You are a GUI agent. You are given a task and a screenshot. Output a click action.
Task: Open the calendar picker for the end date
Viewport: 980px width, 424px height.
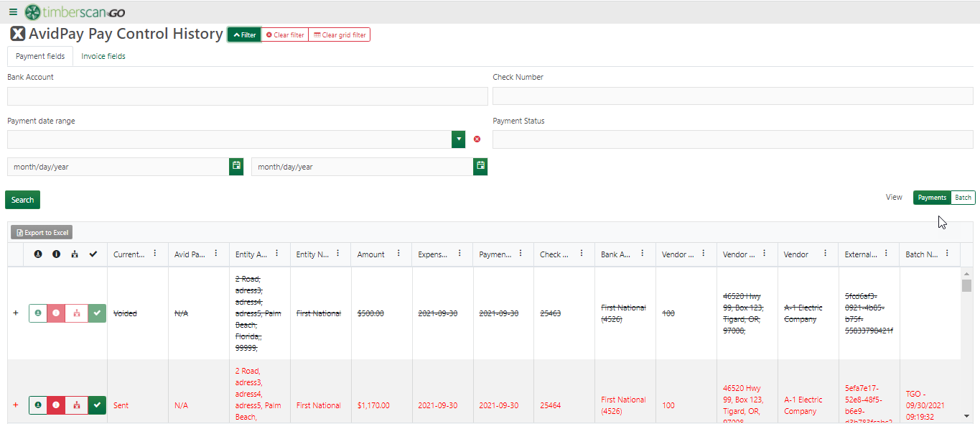(480, 166)
